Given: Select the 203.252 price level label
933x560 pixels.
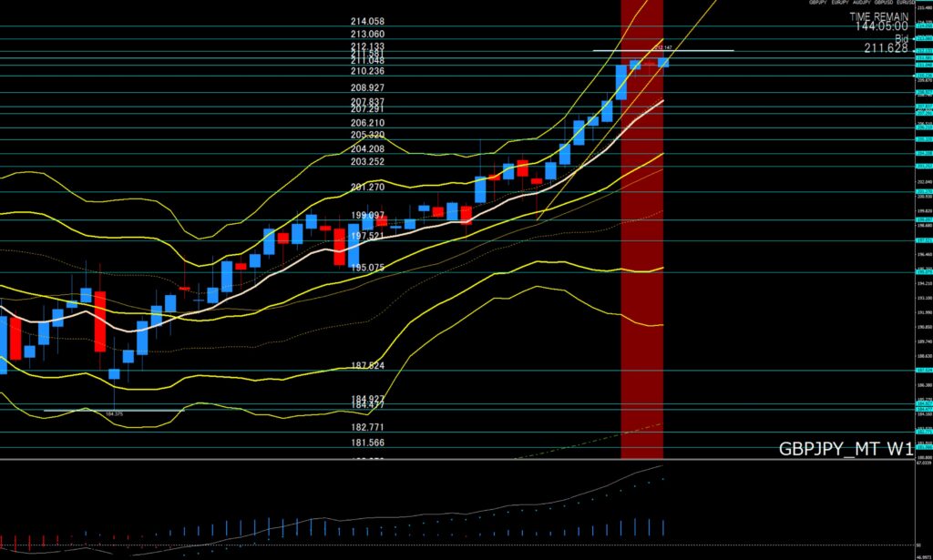Looking at the screenshot, I should tap(367, 161).
